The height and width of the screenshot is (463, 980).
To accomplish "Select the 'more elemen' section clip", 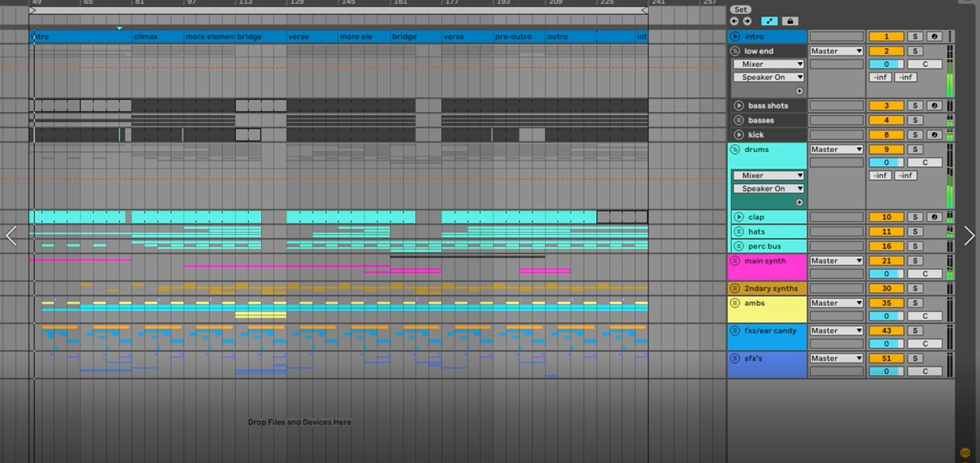I will click(210, 37).
